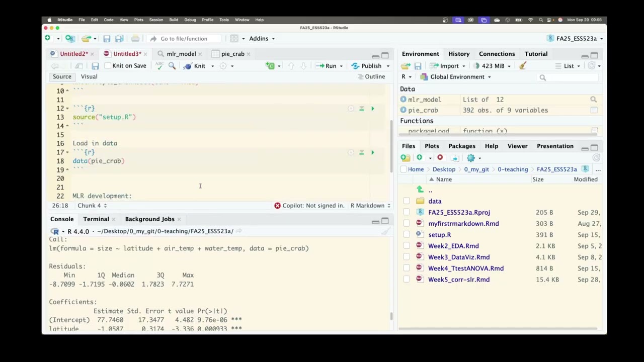644x362 pixels.
Task: Open an existing file with folder icon
Action: (86, 39)
